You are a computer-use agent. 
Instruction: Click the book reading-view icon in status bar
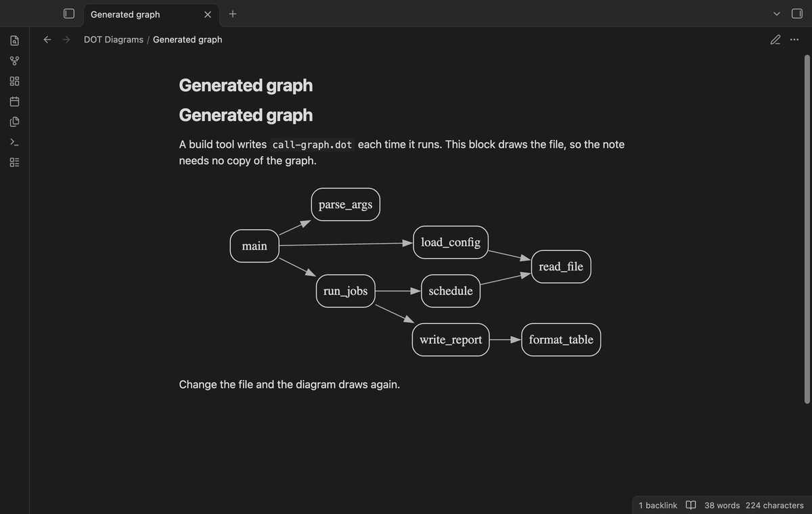691,505
